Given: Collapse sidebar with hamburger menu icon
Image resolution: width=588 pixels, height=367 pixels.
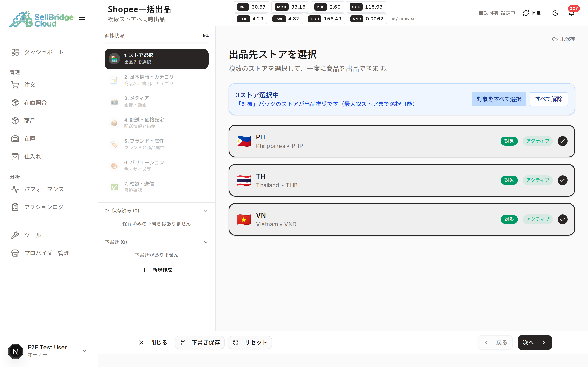Looking at the screenshot, I should (82, 19).
